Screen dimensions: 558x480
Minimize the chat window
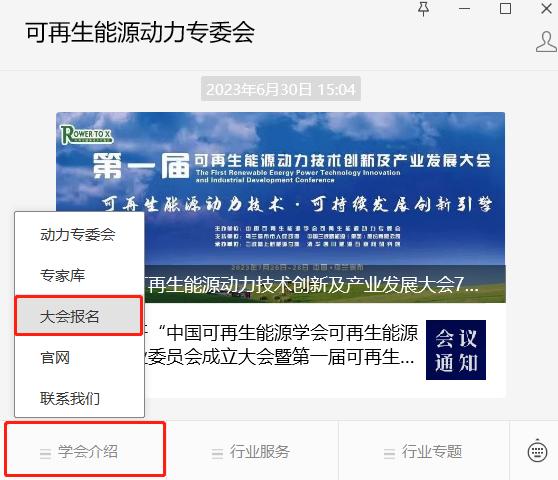(x=464, y=9)
